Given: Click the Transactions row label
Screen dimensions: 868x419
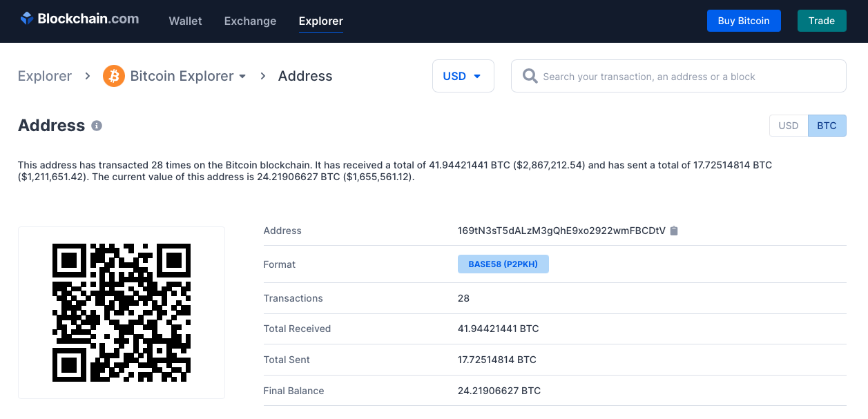Looking at the screenshot, I should tap(293, 298).
